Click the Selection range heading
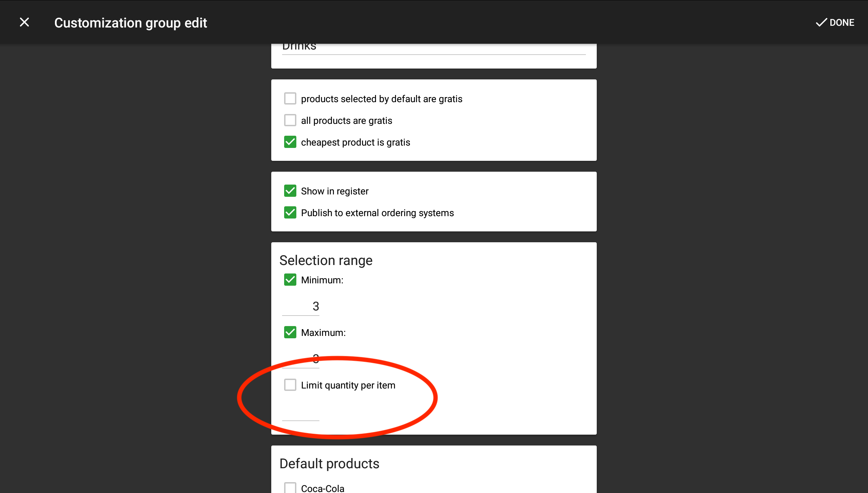The image size is (868, 493). 326,261
